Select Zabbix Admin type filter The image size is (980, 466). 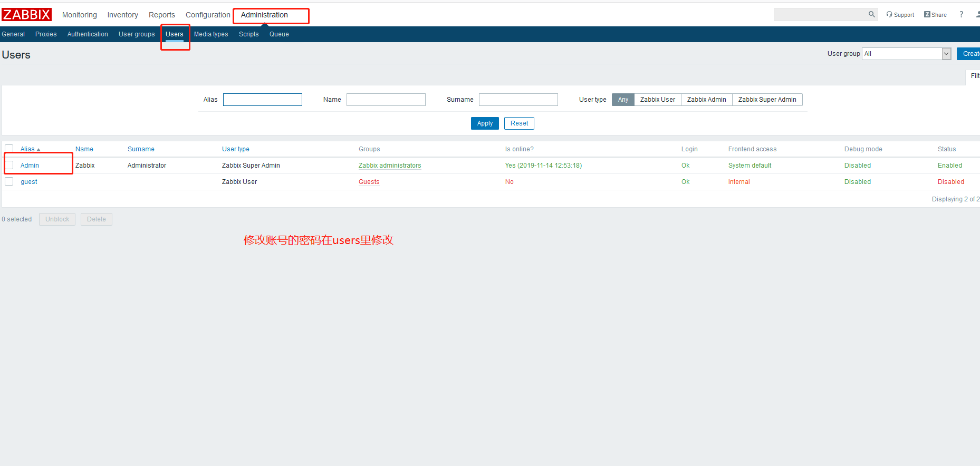pyautogui.click(x=707, y=100)
